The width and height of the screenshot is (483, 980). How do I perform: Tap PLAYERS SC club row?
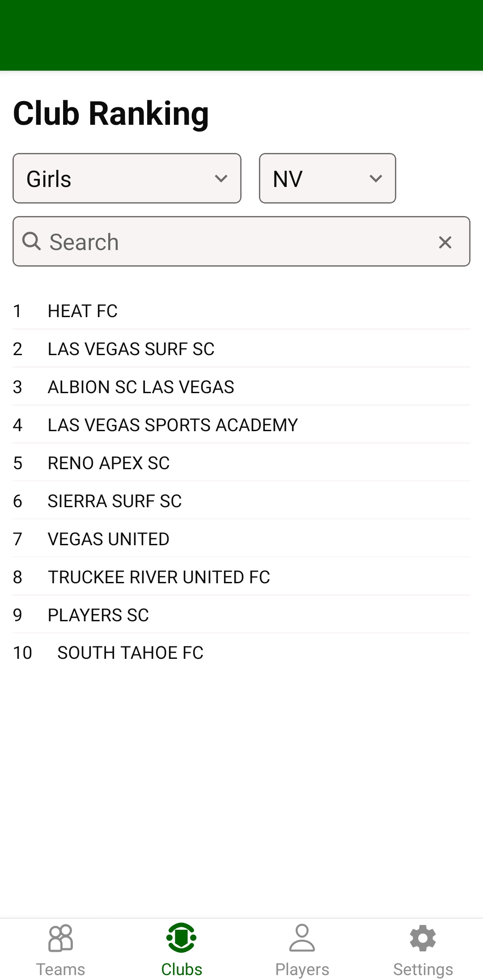98,615
